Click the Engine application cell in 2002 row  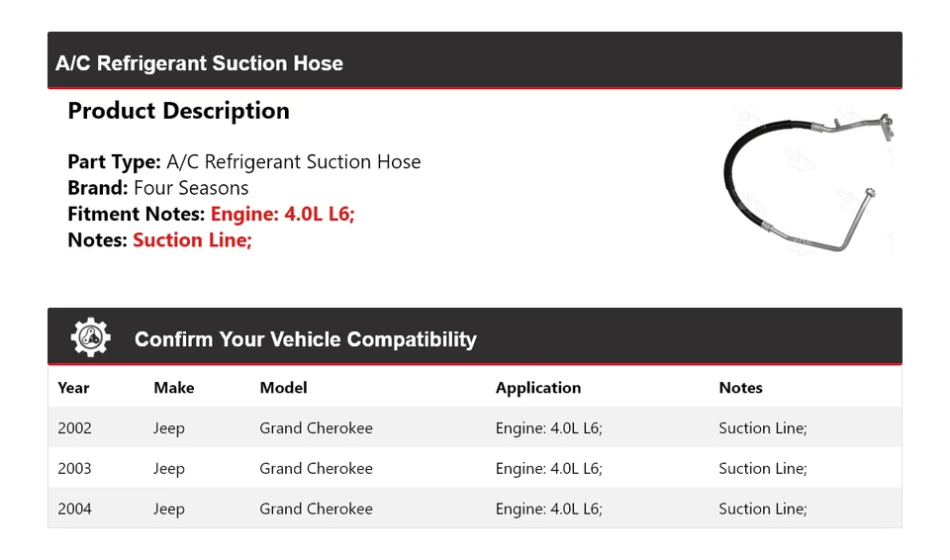pyautogui.click(x=548, y=428)
